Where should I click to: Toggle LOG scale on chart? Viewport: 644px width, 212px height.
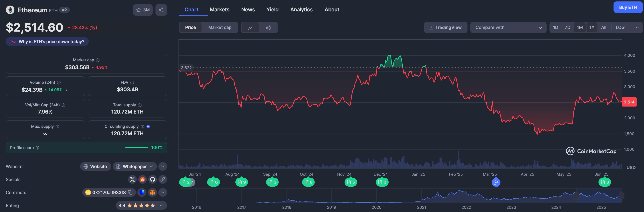point(620,28)
